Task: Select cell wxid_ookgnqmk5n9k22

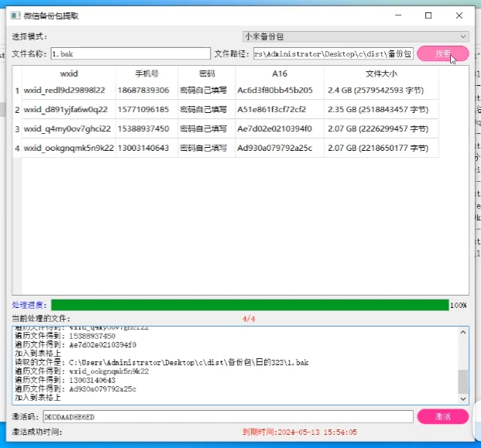Action: [x=69, y=148]
